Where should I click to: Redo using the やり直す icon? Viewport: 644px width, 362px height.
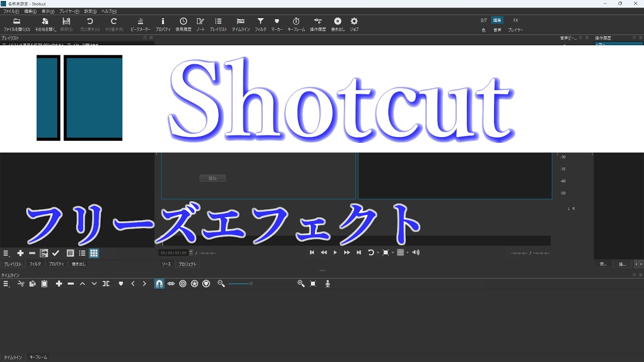pos(114,24)
